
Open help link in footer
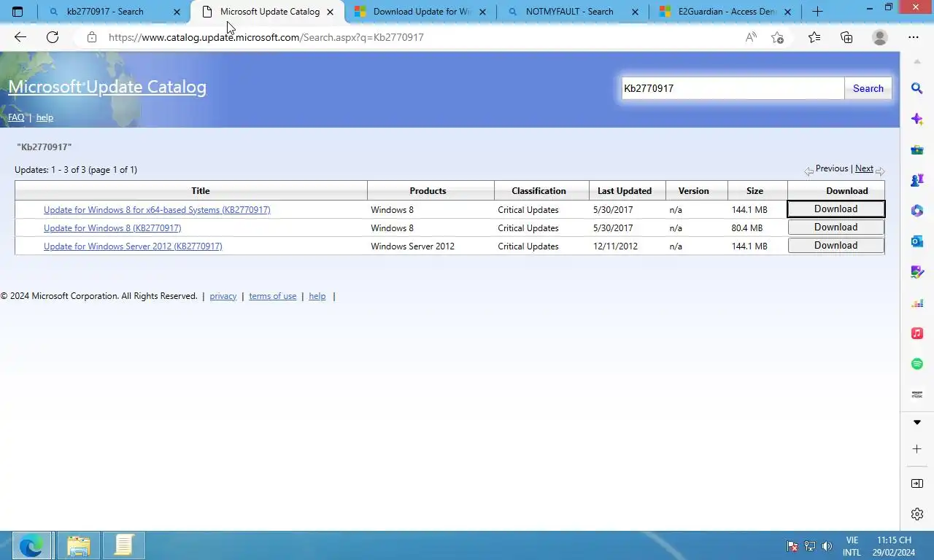click(317, 296)
